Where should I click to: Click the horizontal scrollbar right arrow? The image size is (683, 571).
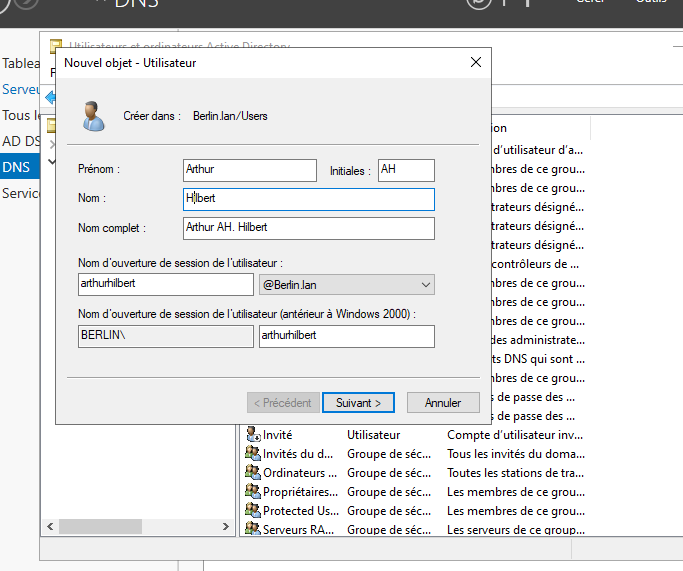point(225,526)
